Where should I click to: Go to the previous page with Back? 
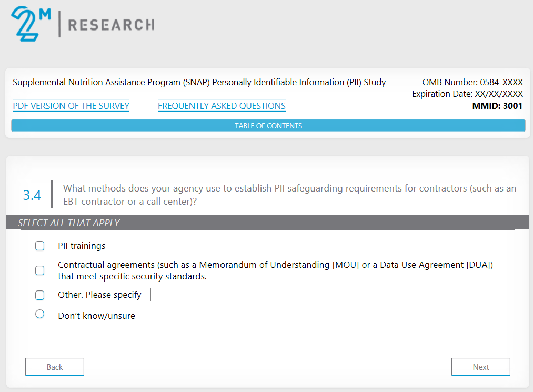click(x=55, y=367)
